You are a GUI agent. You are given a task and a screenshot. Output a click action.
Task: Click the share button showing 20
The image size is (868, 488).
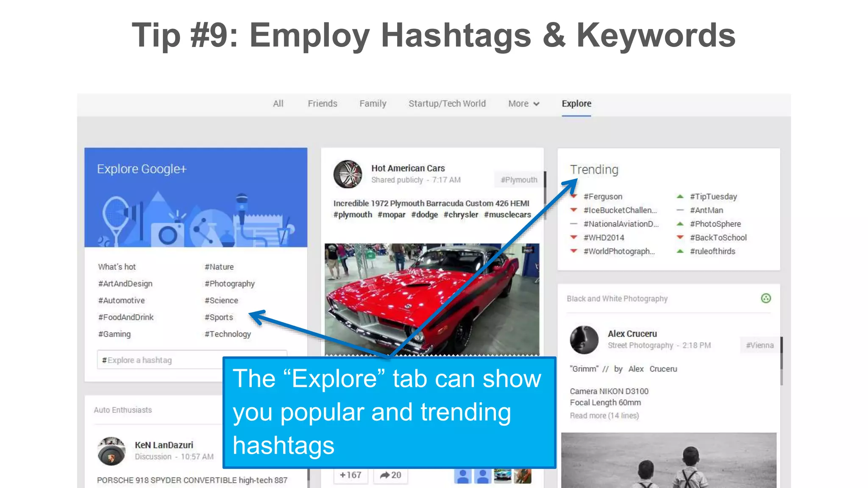pyautogui.click(x=390, y=475)
